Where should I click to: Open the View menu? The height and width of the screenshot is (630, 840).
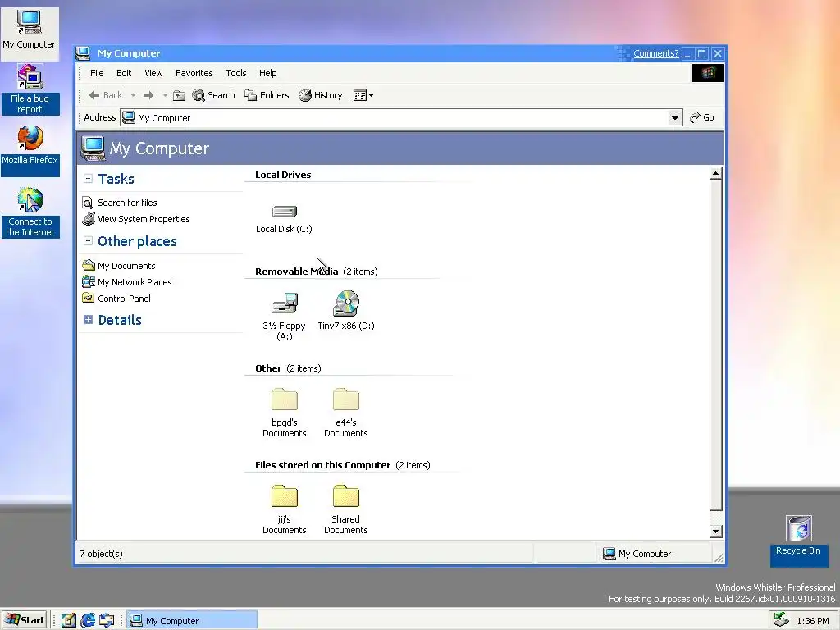153,73
